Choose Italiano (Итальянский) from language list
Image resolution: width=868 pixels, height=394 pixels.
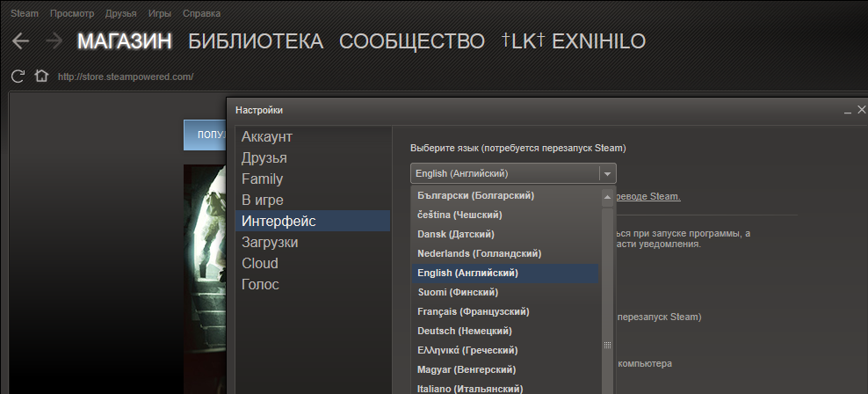click(x=505, y=387)
